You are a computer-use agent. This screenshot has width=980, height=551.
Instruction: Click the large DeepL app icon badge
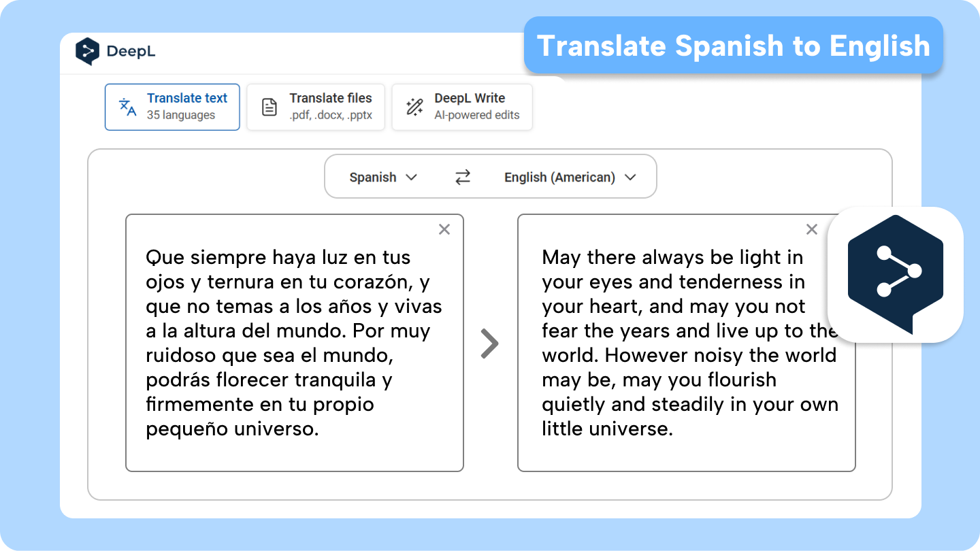(896, 273)
